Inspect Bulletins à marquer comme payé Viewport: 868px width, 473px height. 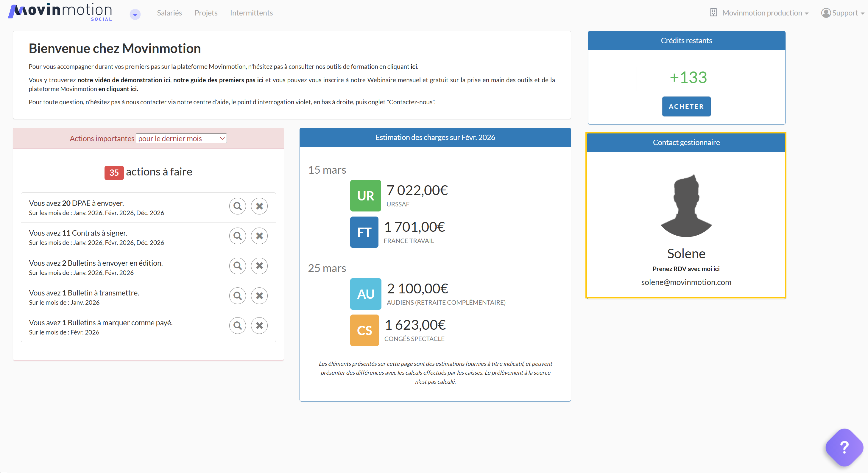238,325
